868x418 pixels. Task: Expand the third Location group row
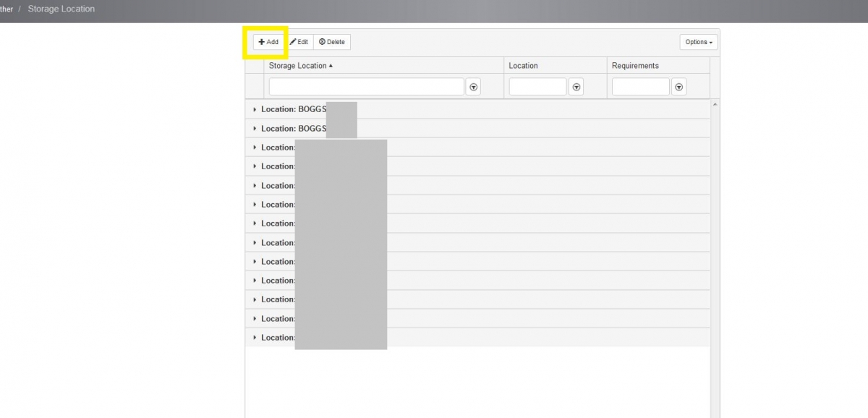click(255, 148)
